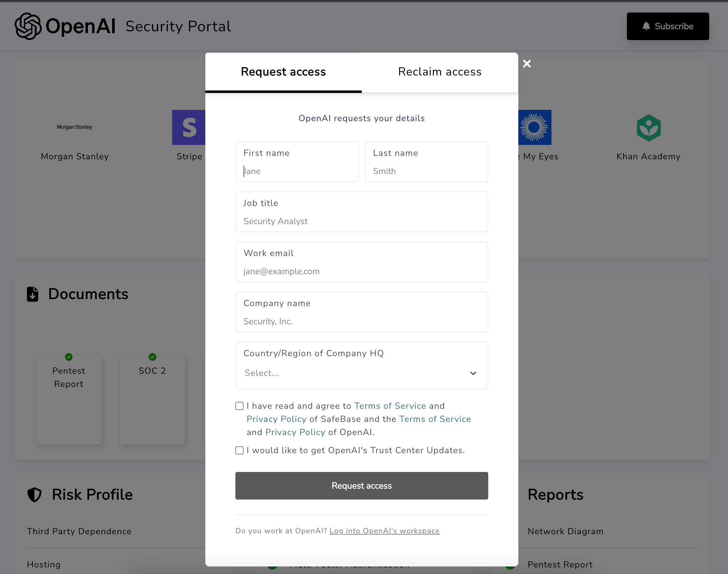
Task: Switch to the Reclaim access tab
Action: (x=439, y=72)
